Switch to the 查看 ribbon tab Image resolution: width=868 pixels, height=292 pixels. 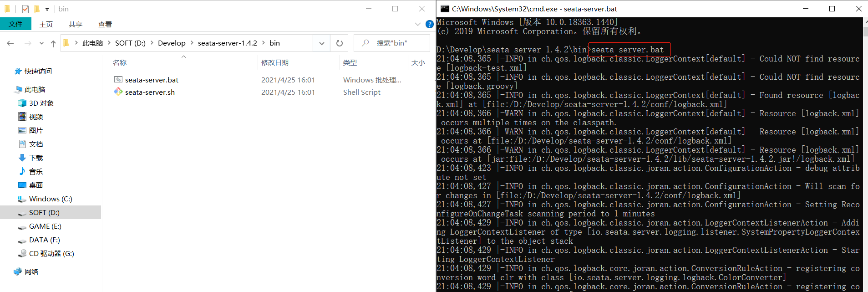coord(105,24)
